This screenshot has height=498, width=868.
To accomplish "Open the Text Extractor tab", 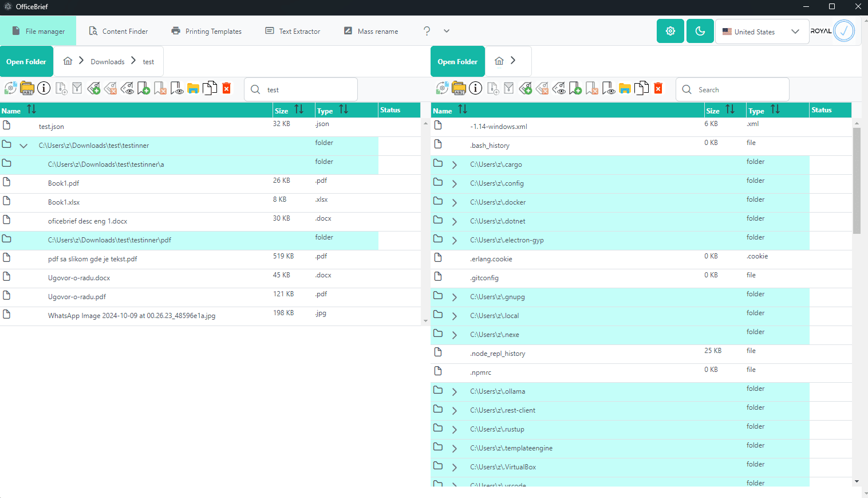I will tap(293, 31).
